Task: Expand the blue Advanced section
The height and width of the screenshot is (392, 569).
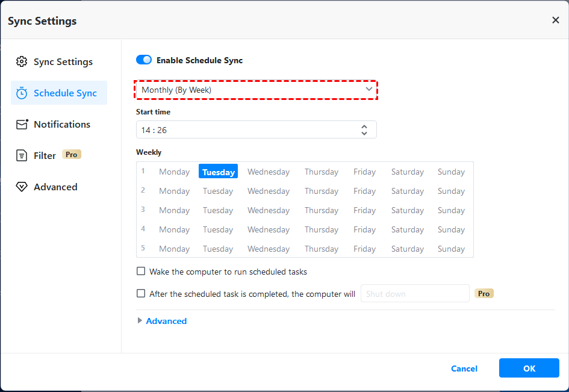Action: coord(166,321)
